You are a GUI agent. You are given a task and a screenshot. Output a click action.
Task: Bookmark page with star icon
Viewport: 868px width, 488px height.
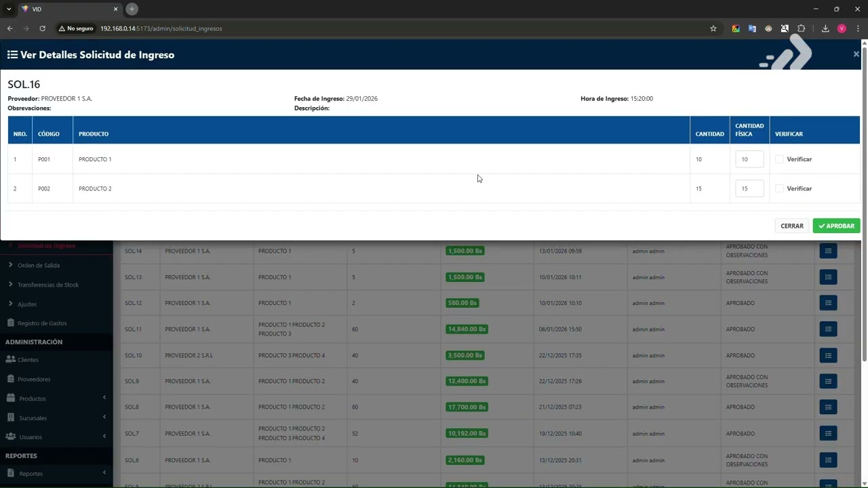coord(713,28)
